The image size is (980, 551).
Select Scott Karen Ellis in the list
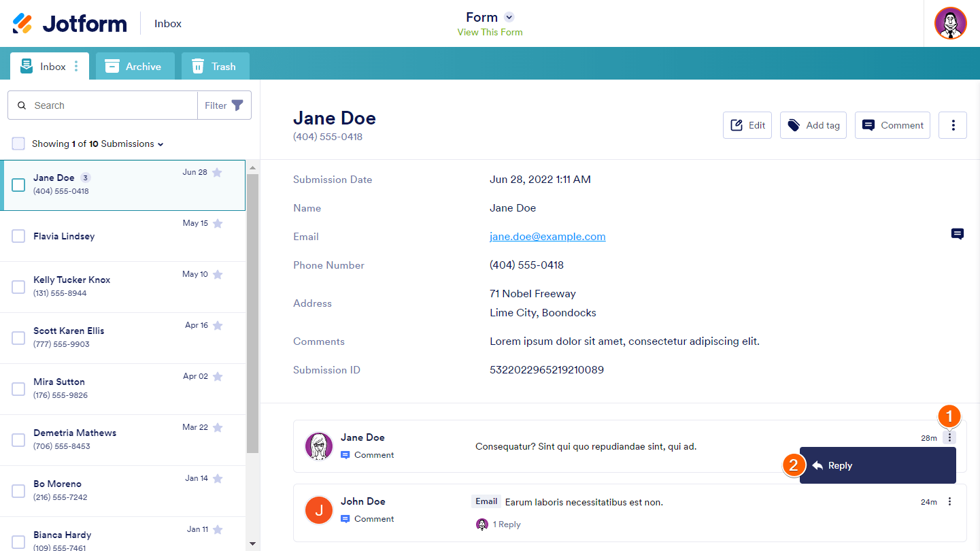(x=122, y=338)
